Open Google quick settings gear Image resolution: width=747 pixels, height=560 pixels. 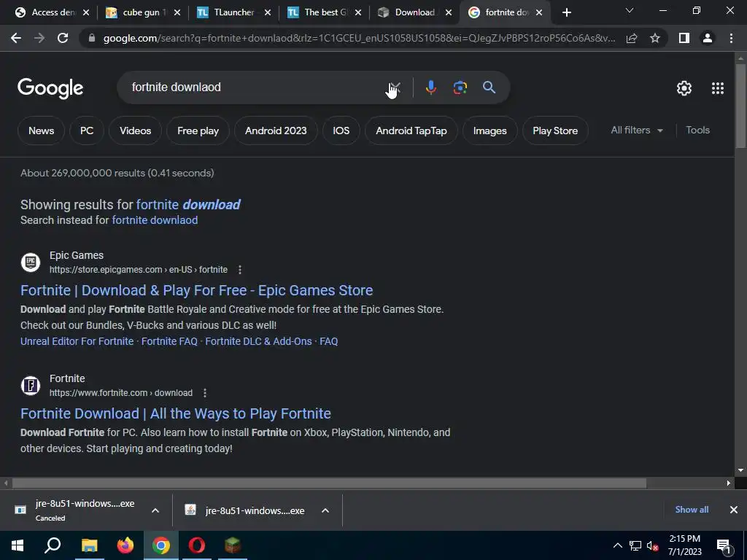point(684,88)
